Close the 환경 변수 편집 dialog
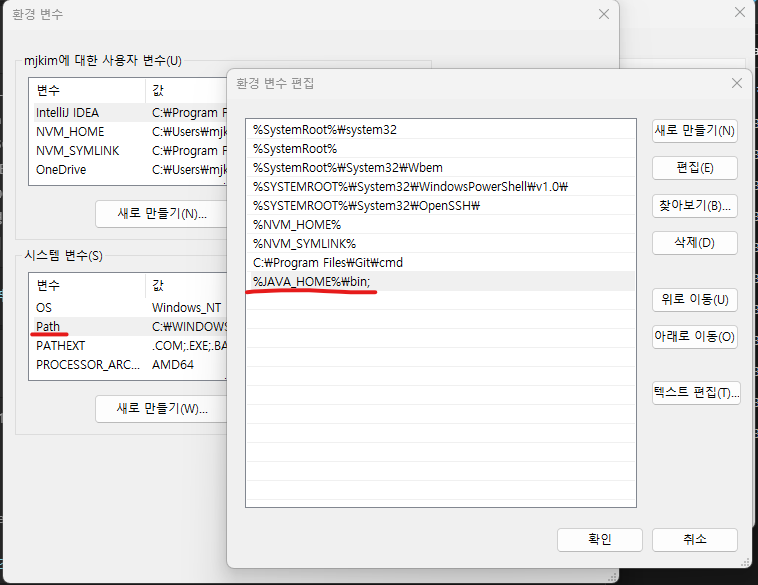The height and width of the screenshot is (585, 758). (736, 83)
